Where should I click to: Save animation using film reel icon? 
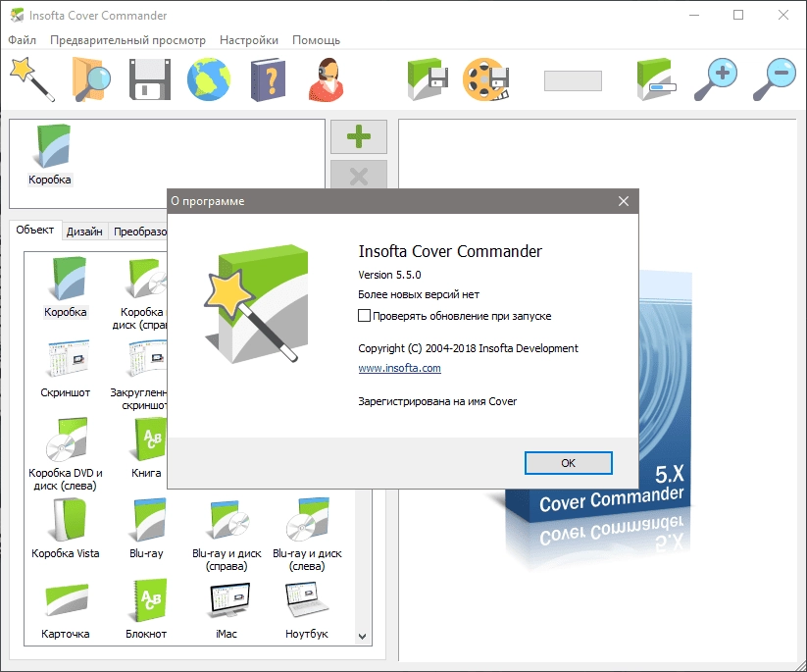[485, 79]
